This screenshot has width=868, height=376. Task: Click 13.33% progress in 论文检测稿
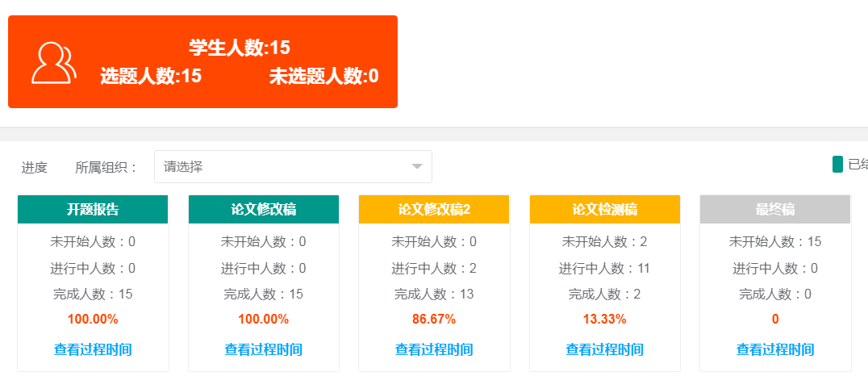[604, 319]
